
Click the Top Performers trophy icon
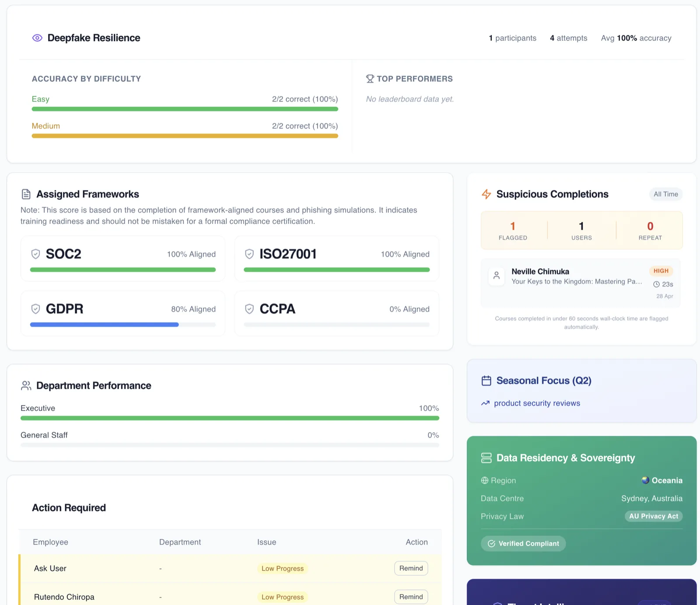tap(370, 79)
